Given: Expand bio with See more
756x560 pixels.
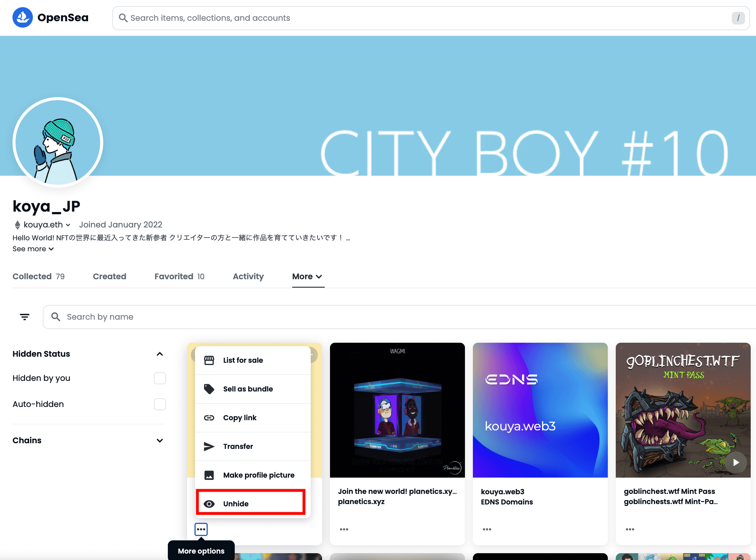Looking at the screenshot, I should [x=33, y=249].
